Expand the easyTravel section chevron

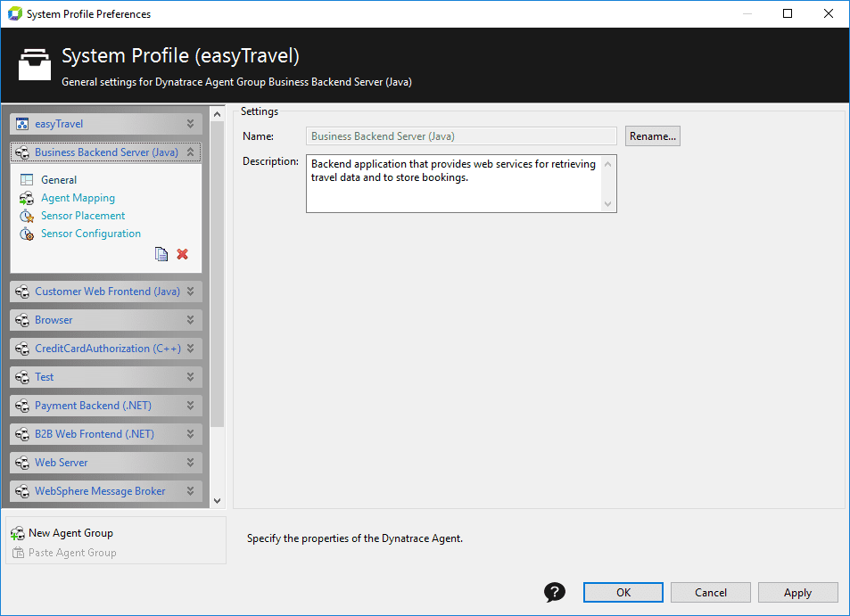click(x=190, y=124)
